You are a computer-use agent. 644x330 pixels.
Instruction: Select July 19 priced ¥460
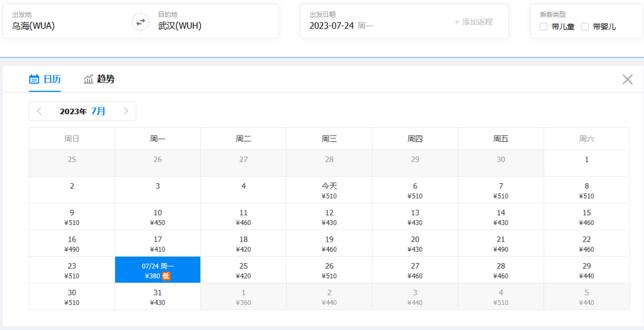click(329, 243)
